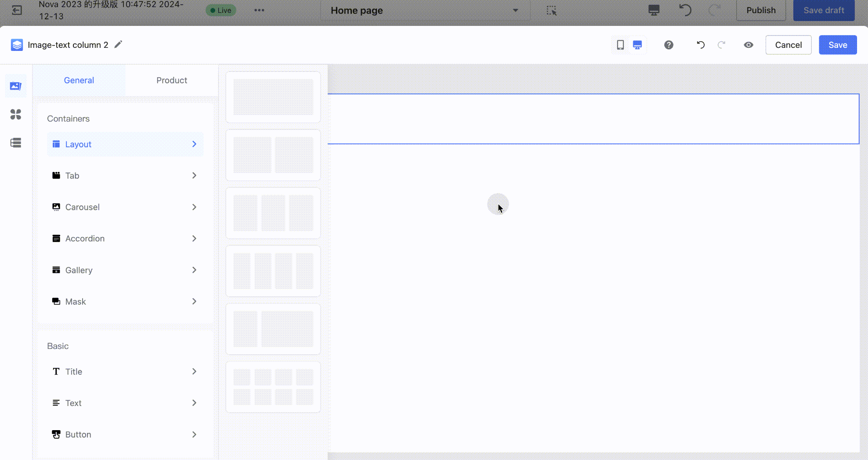Image resolution: width=868 pixels, height=460 pixels.
Task: Switch to desktop device preview
Action: (637, 45)
